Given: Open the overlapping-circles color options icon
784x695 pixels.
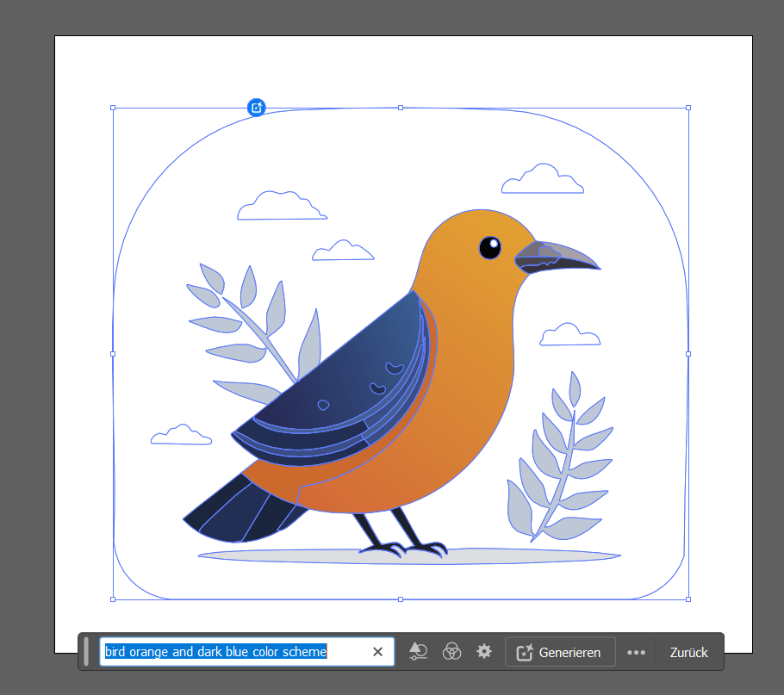Looking at the screenshot, I should (451, 652).
